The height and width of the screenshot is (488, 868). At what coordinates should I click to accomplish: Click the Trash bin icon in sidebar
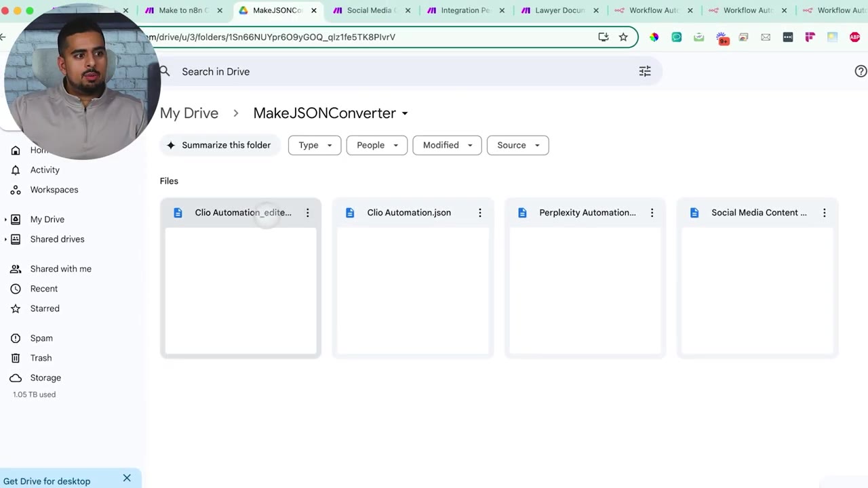click(x=16, y=358)
